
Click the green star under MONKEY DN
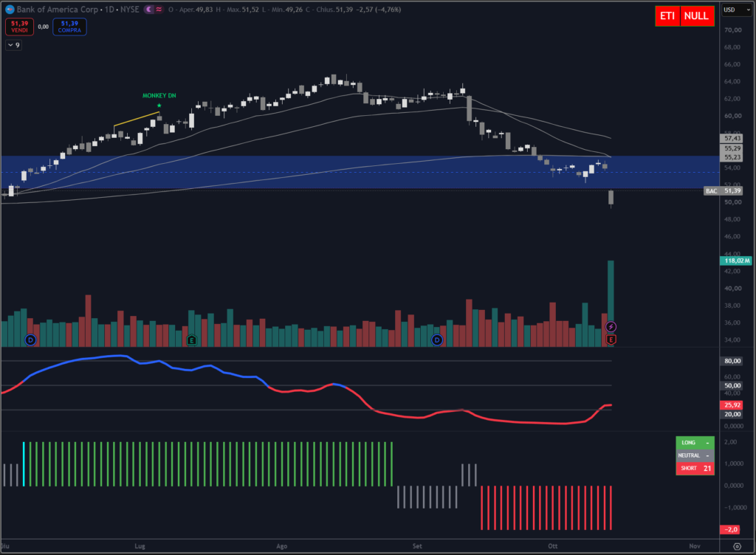[x=159, y=106]
